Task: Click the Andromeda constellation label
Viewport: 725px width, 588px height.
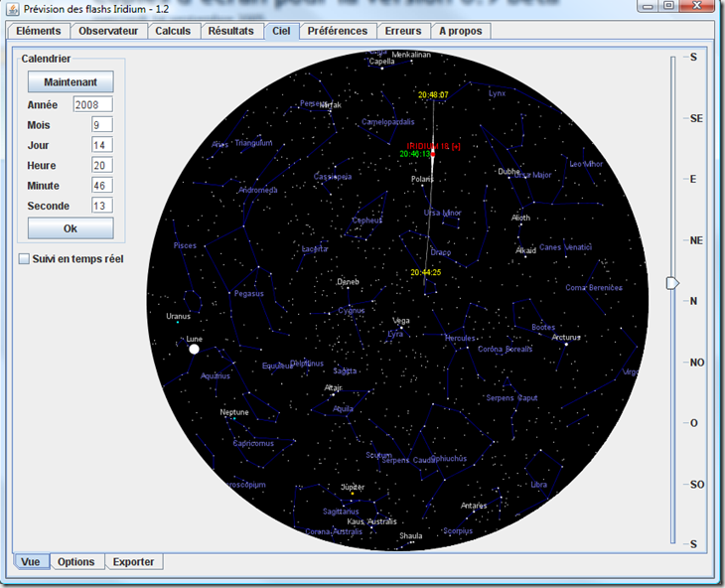Action: click(258, 190)
